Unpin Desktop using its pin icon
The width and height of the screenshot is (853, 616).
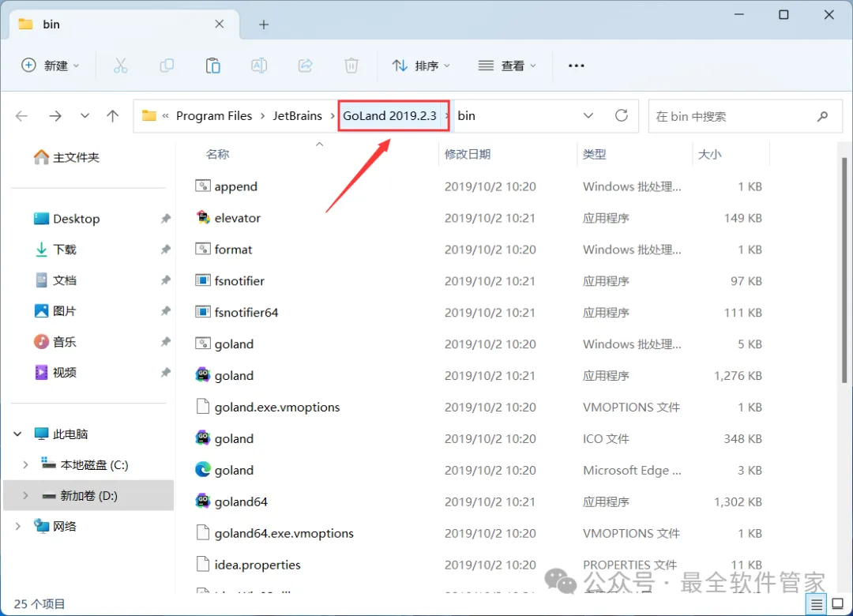coord(165,219)
